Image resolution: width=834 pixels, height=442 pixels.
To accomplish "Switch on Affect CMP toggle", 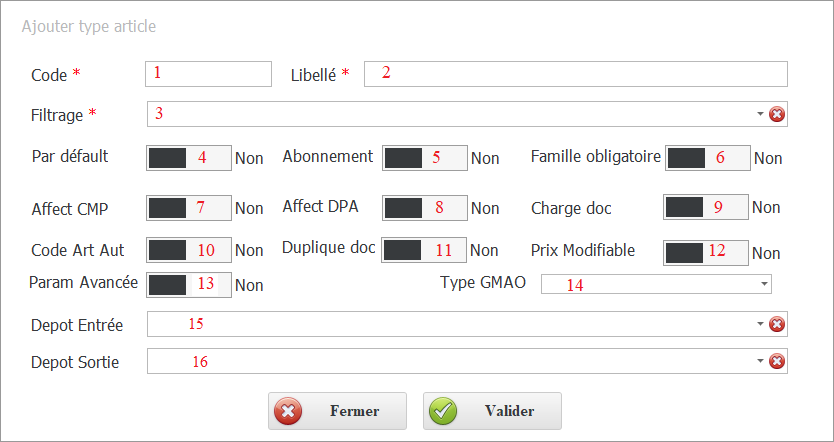I will 189,208.
